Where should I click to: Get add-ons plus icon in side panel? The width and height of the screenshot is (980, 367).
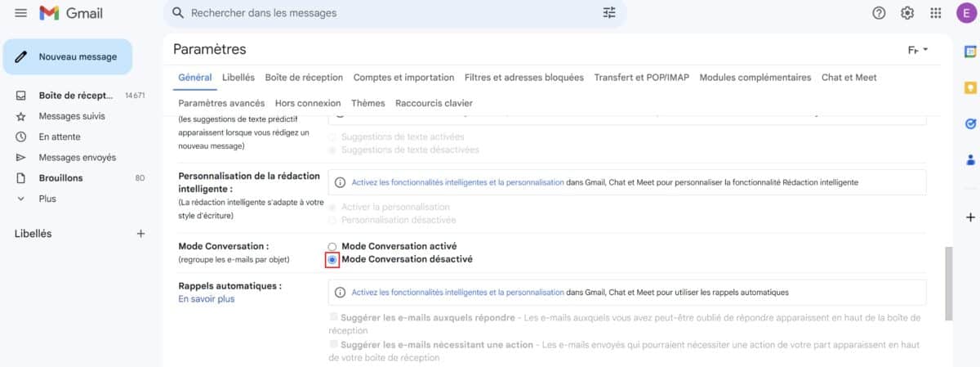tap(970, 217)
